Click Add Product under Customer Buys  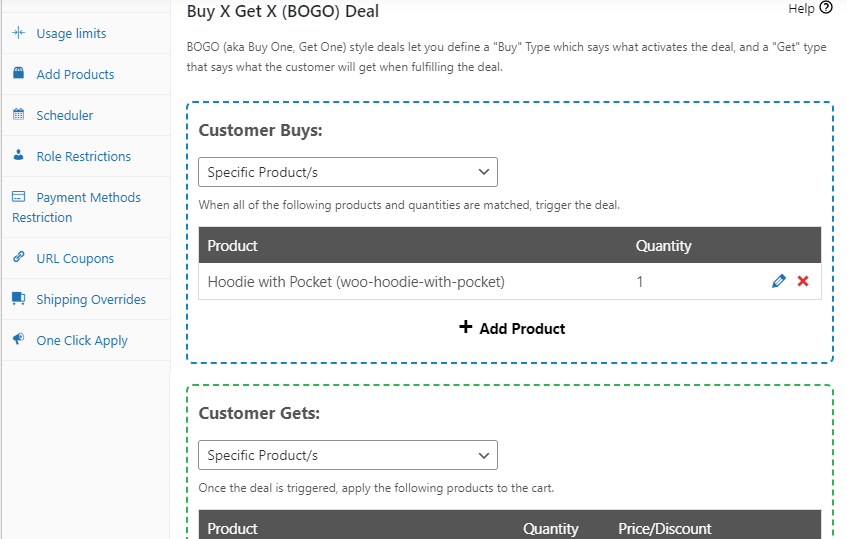(x=511, y=328)
